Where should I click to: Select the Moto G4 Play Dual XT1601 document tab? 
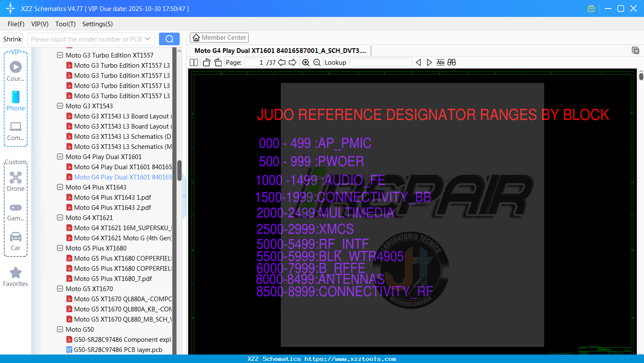click(x=280, y=51)
